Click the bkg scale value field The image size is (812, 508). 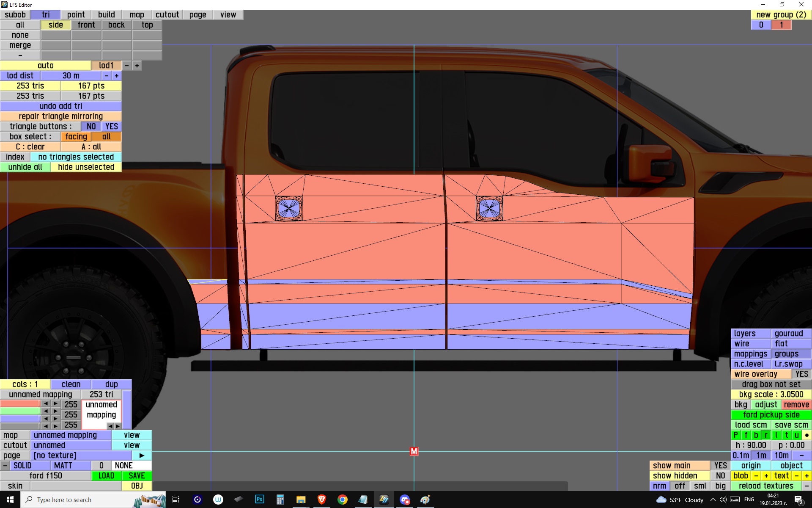[771, 395]
